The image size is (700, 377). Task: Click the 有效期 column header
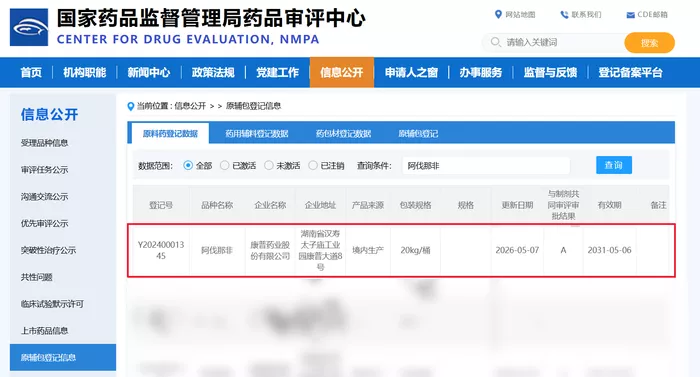click(609, 205)
